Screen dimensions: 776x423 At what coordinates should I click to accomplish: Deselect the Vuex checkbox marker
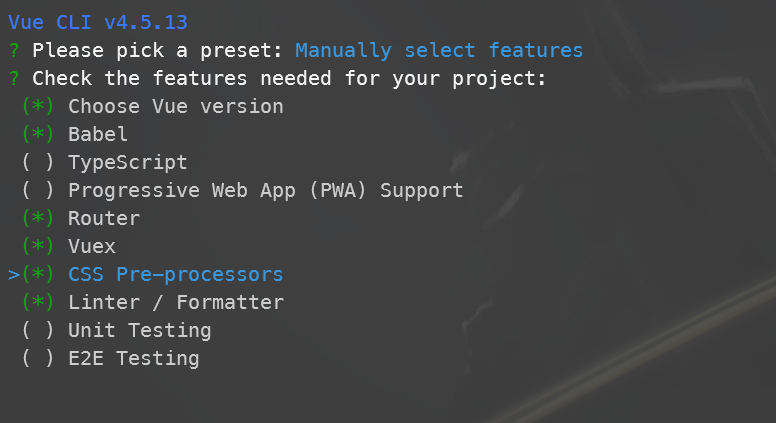click(38, 246)
